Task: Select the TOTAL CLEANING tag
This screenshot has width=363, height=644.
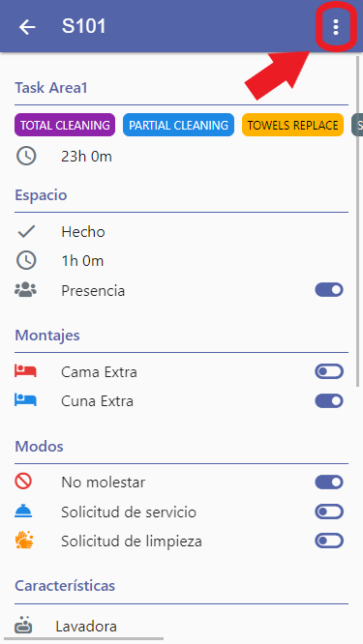Action: (65, 125)
